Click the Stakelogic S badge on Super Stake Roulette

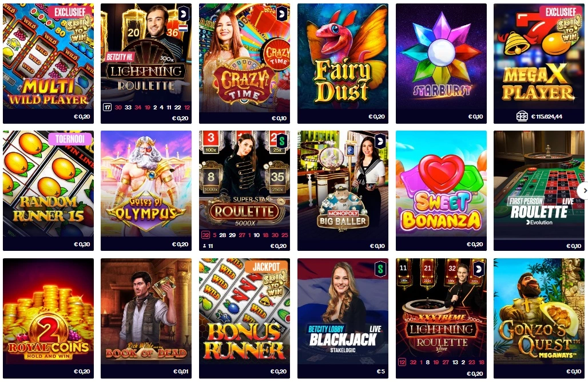click(x=281, y=141)
